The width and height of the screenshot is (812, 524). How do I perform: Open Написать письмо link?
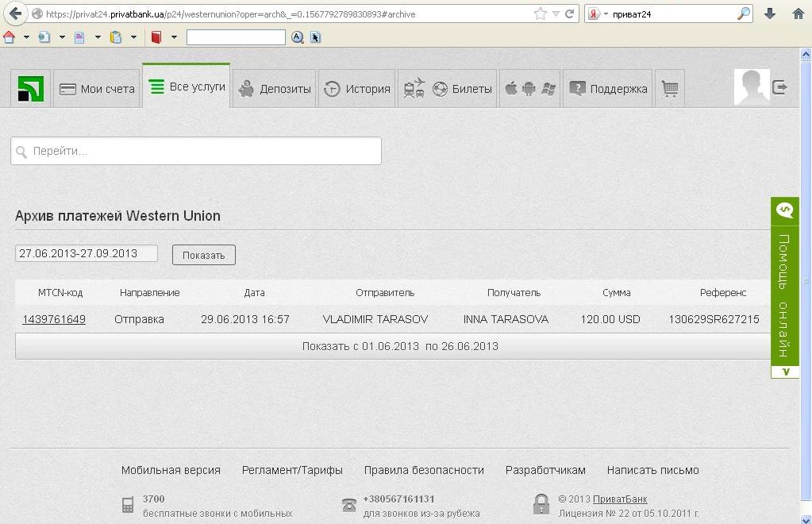pyautogui.click(x=652, y=470)
